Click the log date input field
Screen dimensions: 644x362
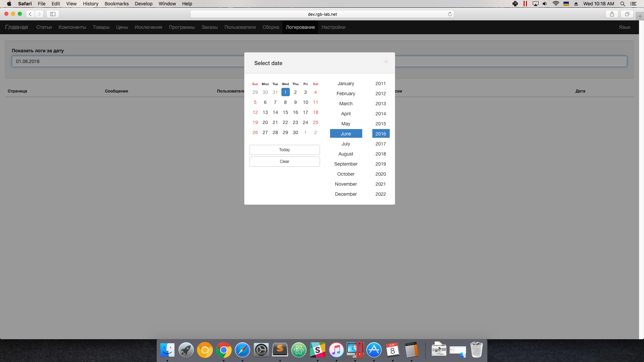pos(127,61)
